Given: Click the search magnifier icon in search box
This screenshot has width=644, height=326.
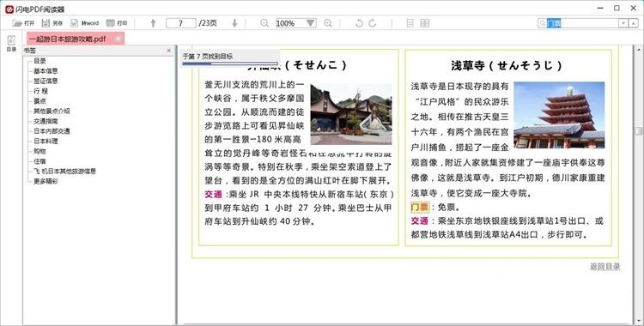Looking at the screenshot, I should click(x=542, y=23).
